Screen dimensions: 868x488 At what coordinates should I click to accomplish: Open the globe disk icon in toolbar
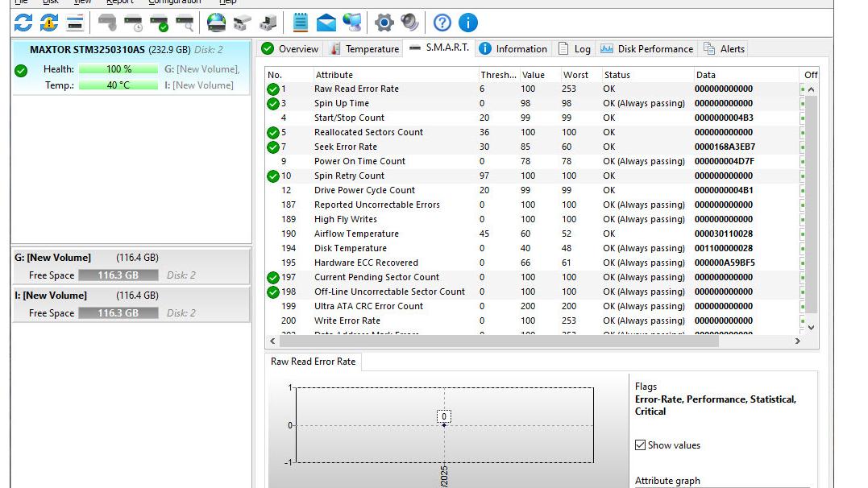(216, 23)
